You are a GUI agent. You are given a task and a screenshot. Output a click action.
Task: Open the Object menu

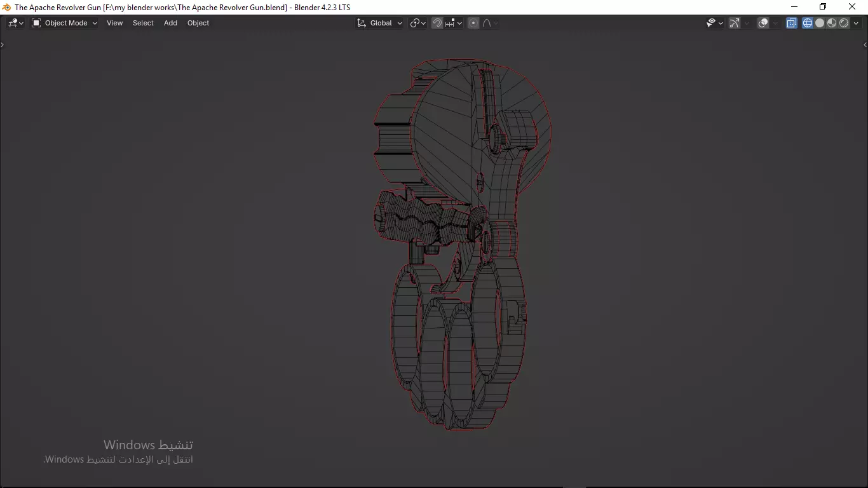198,23
